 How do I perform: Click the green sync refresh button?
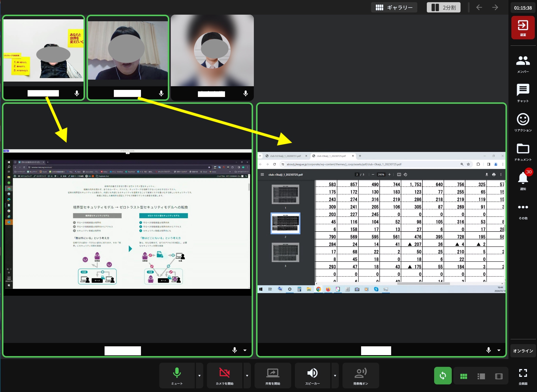pos(443,376)
